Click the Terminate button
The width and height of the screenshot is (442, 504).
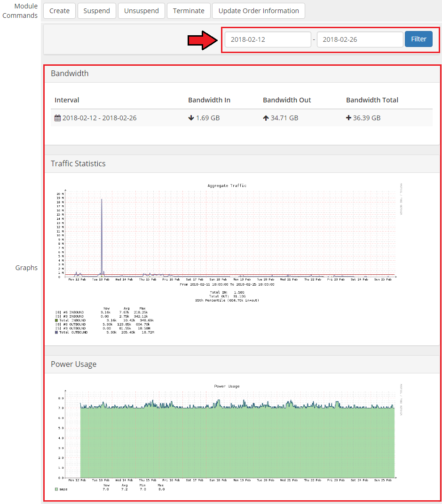click(189, 11)
